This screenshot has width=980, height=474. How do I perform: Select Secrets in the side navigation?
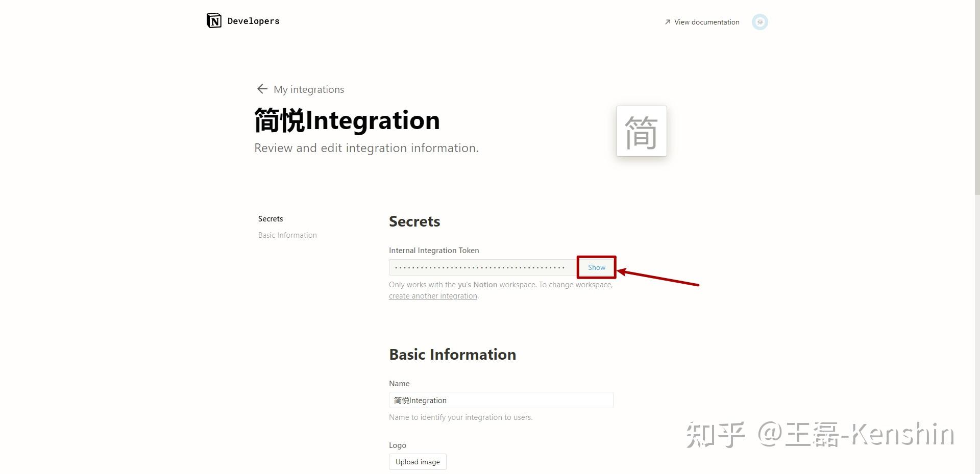pos(271,218)
